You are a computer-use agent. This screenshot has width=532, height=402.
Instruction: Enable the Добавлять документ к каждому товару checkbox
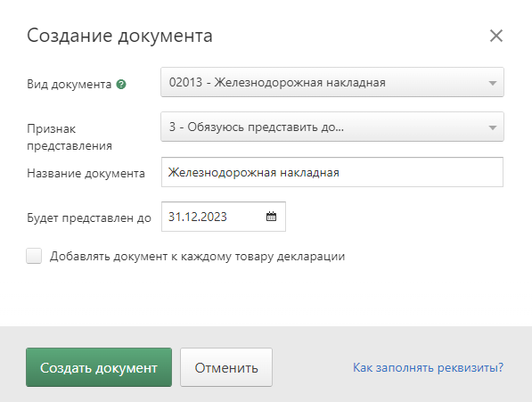click(x=34, y=256)
